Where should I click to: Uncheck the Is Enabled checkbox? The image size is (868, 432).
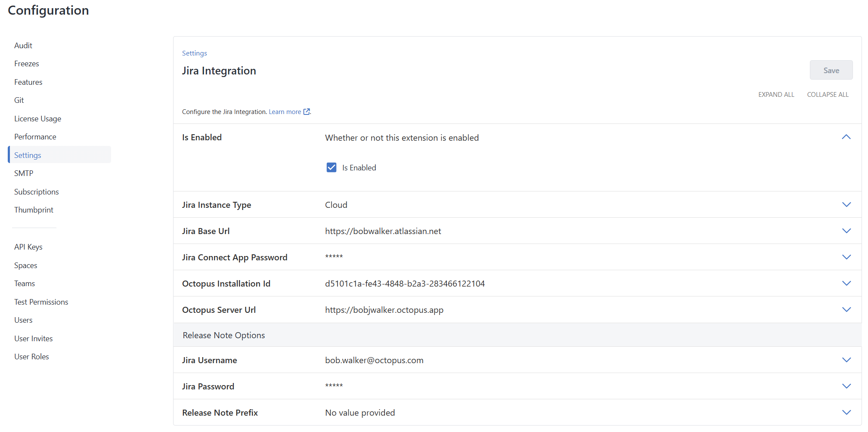[331, 167]
